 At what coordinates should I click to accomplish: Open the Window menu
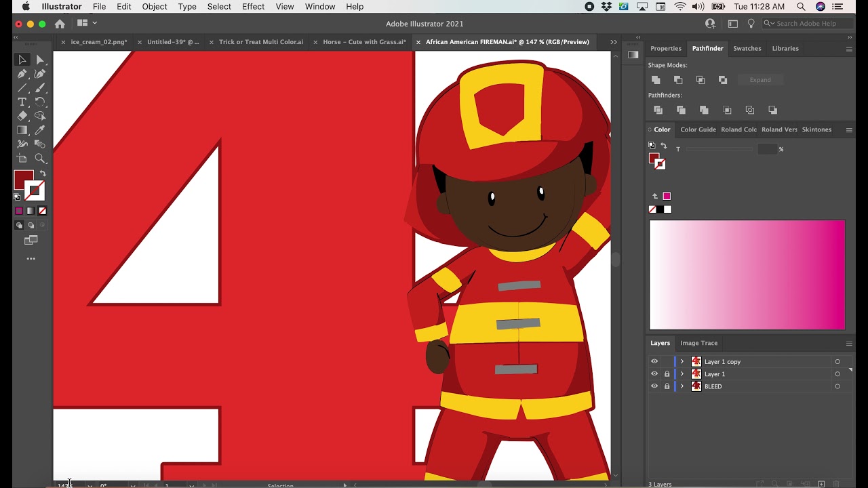pyautogui.click(x=320, y=7)
